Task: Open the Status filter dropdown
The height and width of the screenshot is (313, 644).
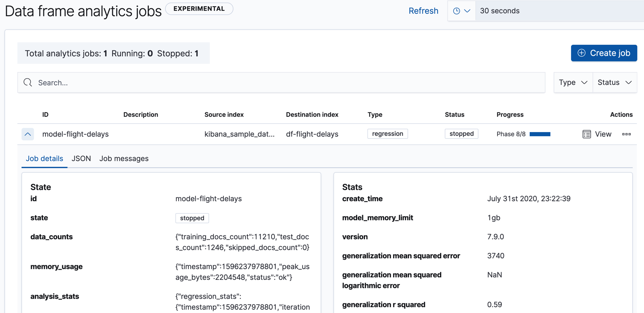Action: [x=614, y=82]
